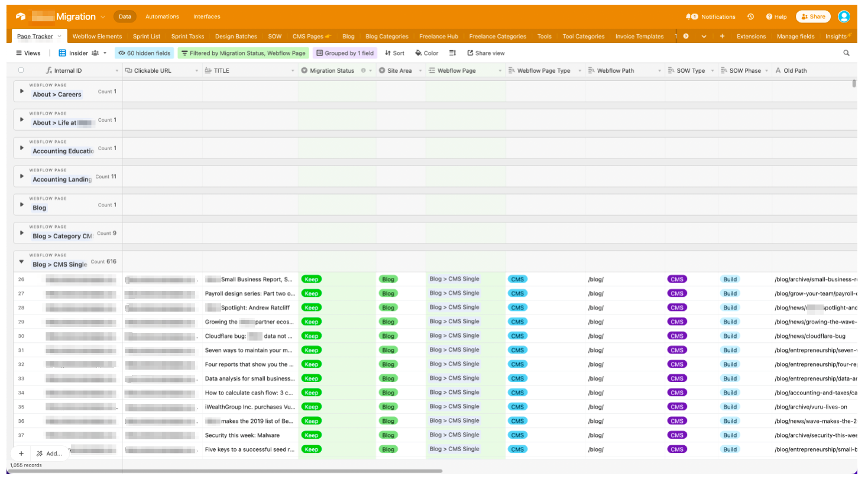Open the Automations tab

point(162,17)
